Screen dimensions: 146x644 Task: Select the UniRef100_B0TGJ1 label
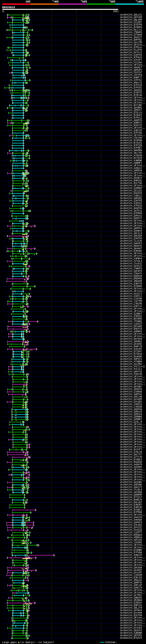click(131, 52)
